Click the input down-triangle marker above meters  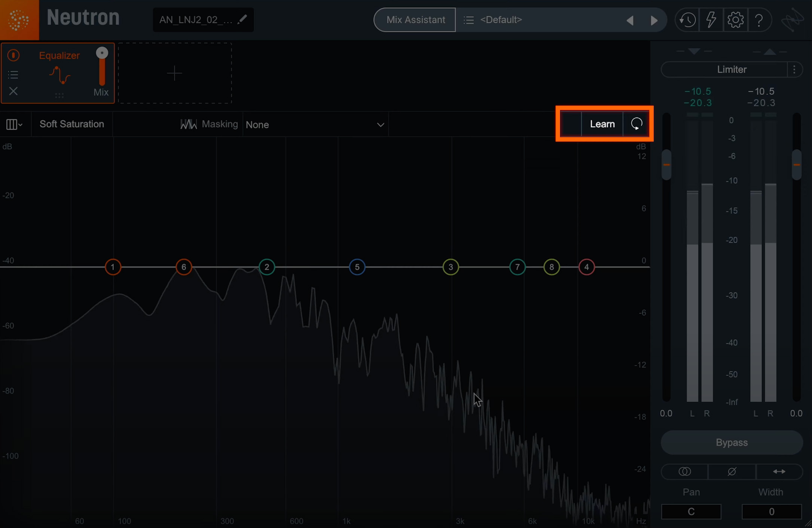click(694, 51)
